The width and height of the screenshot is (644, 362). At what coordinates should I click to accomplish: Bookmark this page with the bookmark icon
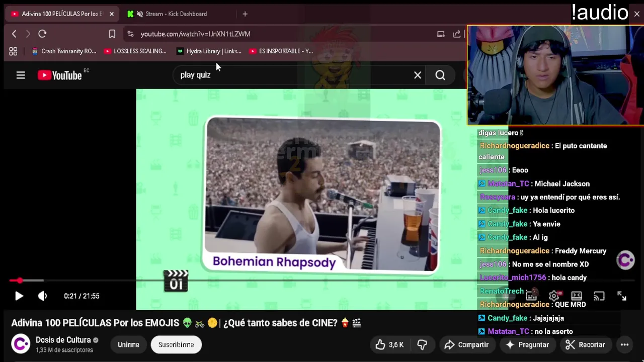[x=112, y=34]
